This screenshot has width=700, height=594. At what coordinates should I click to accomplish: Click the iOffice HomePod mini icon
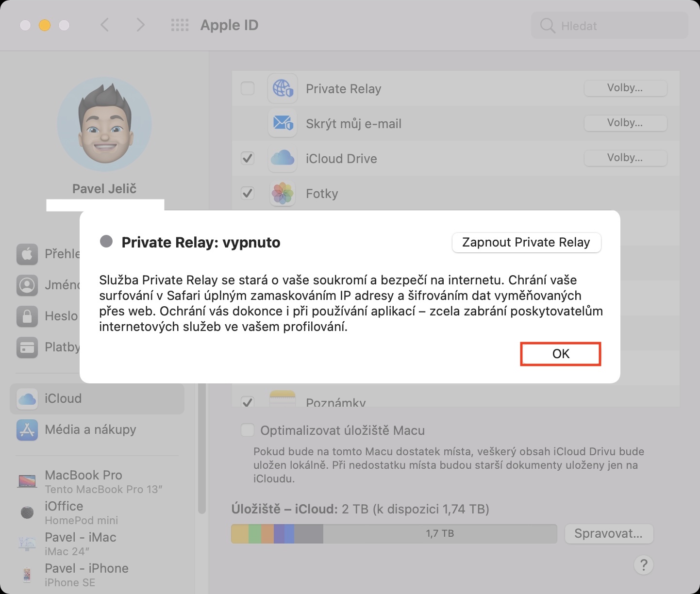click(27, 512)
